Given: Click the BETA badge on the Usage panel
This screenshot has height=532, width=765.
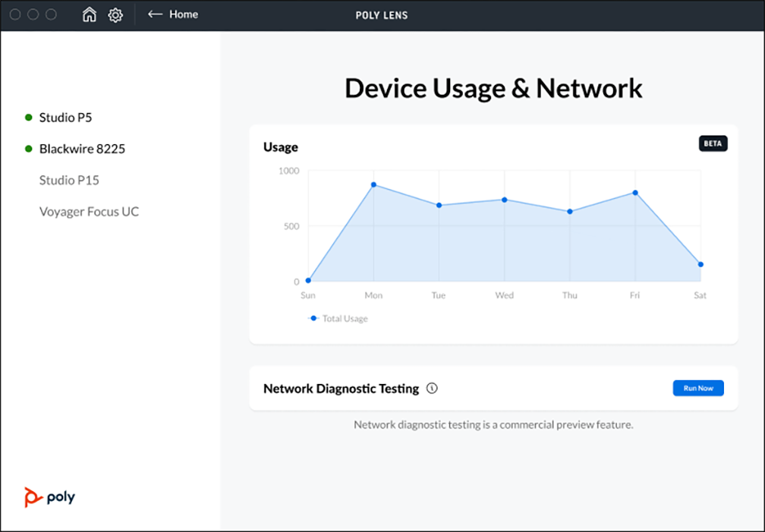Looking at the screenshot, I should 713,143.
